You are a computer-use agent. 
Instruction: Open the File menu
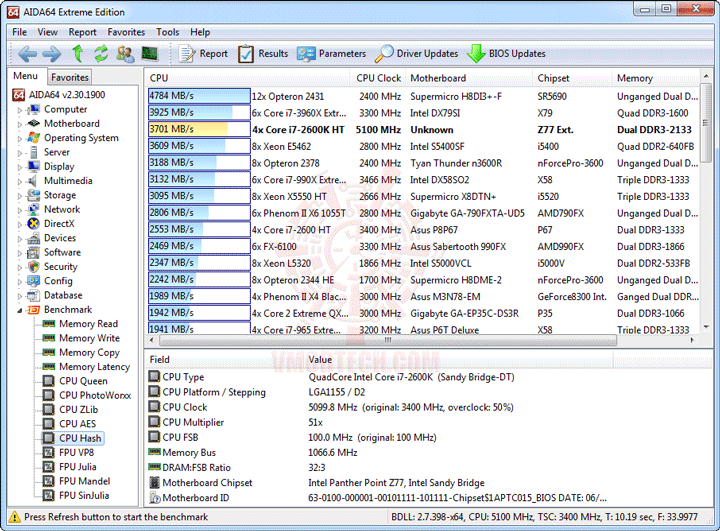(x=19, y=32)
